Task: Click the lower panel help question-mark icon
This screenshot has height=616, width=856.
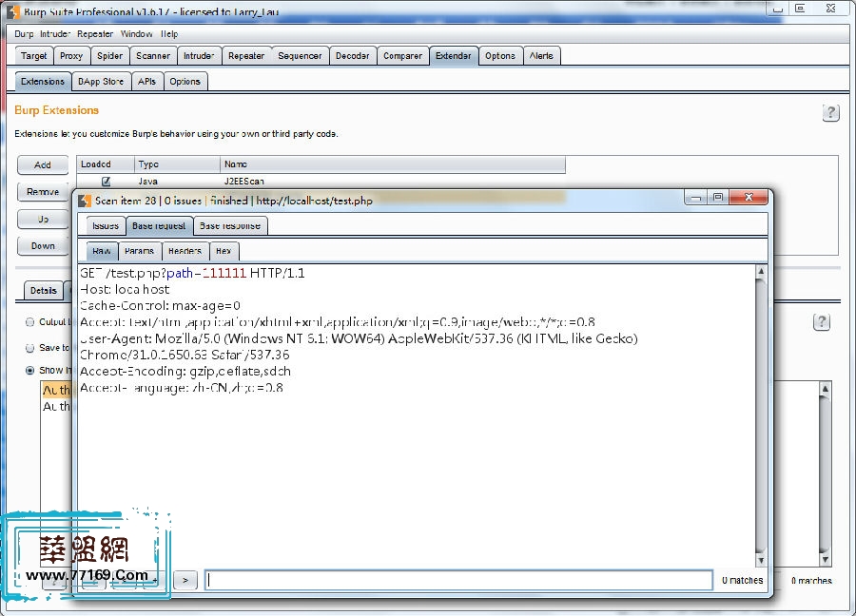Action: point(822,322)
